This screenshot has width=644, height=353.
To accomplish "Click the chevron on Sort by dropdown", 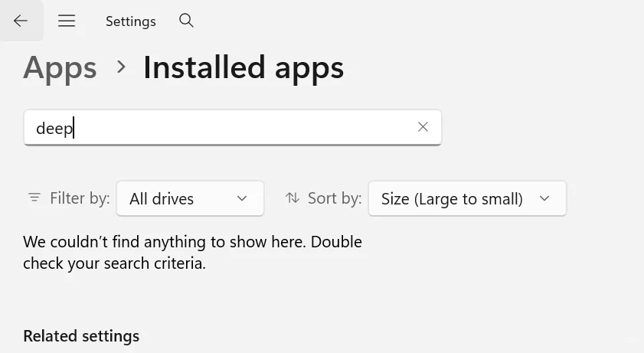I will coord(544,198).
